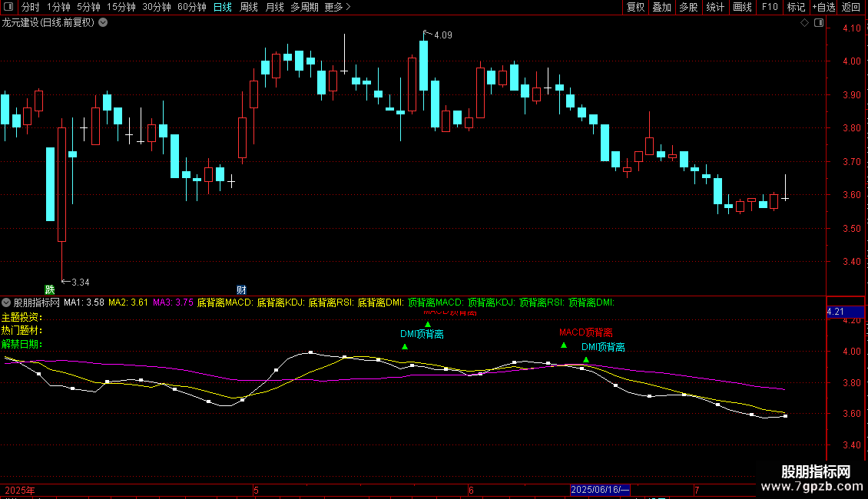Click the diamond marker icon above chart
Image resolution: width=868 pixels, height=499 pixels.
click(804, 23)
